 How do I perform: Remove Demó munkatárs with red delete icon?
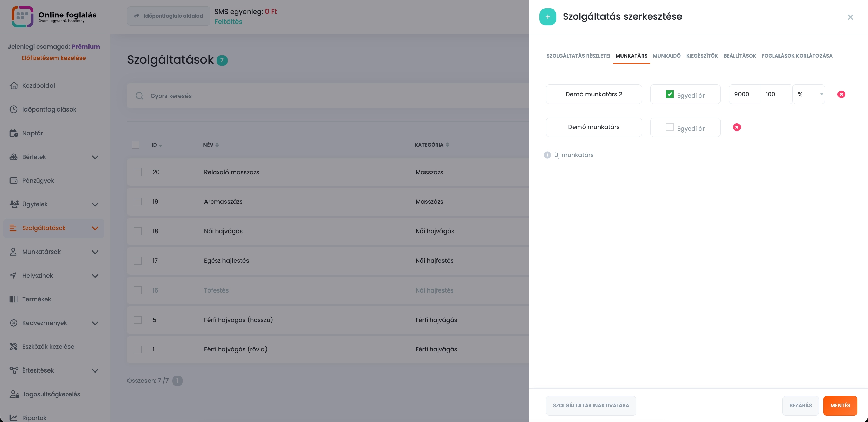737,127
